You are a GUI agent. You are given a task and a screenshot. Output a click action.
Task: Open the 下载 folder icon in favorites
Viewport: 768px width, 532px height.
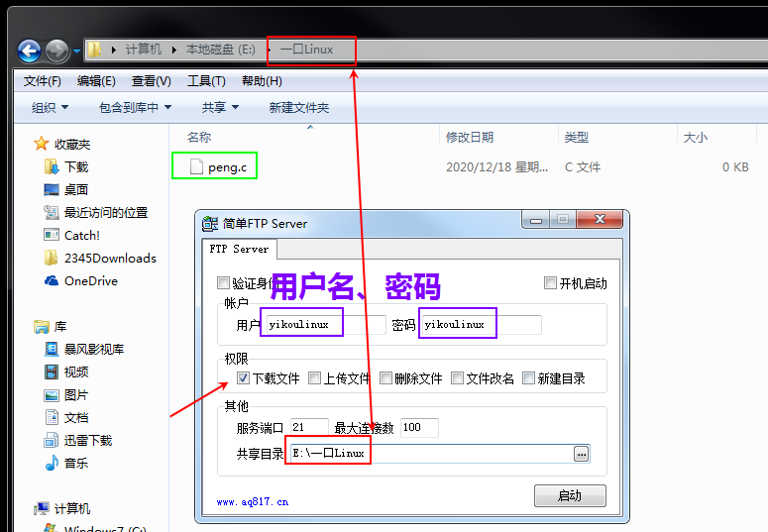(52, 167)
